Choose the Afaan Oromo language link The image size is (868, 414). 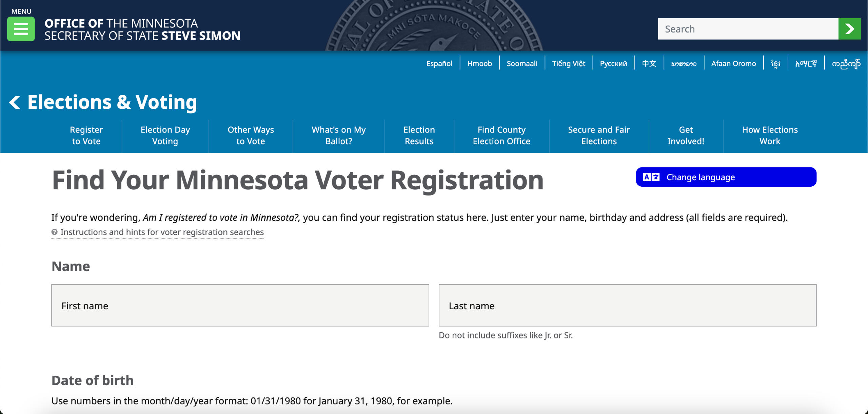point(733,64)
